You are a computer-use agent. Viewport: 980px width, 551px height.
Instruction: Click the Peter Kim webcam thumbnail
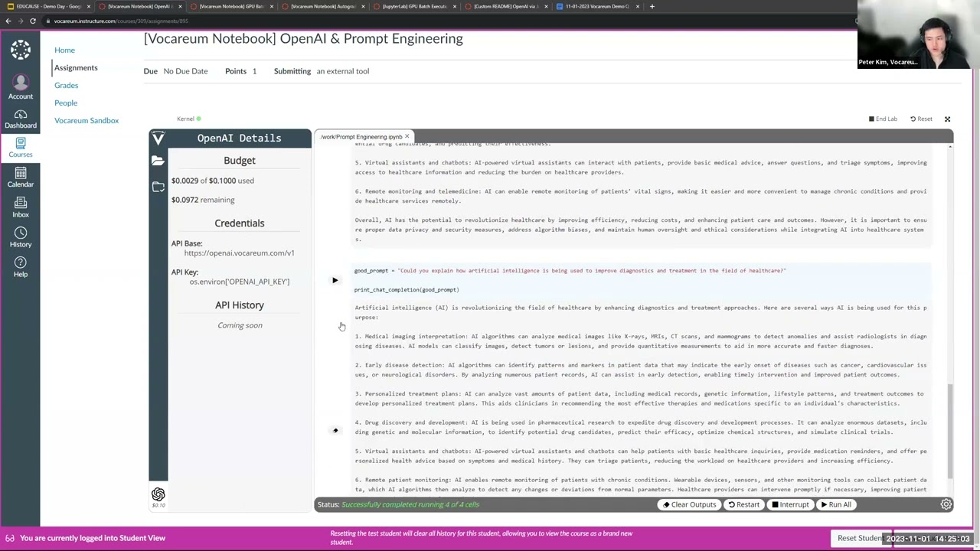point(917,34)
